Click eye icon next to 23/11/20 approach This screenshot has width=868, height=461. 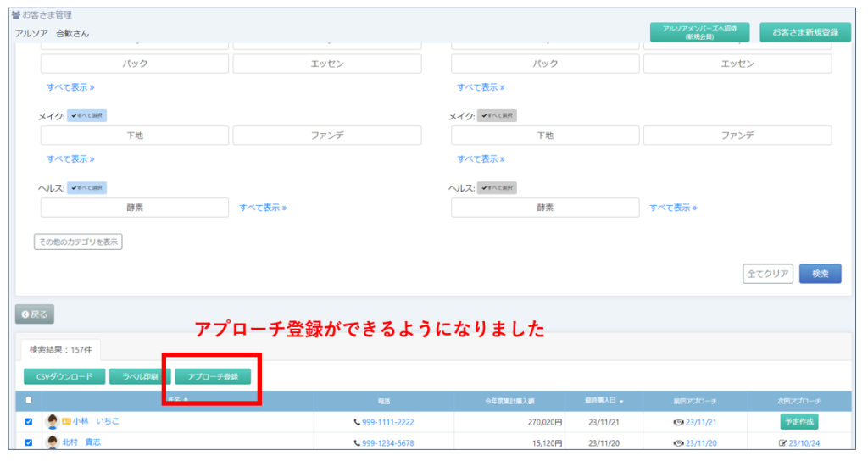pos(678,443)
